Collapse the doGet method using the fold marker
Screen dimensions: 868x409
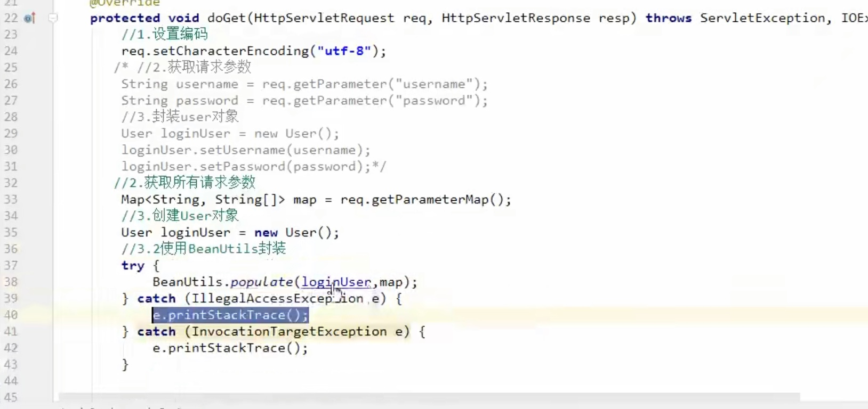[53, 18]
